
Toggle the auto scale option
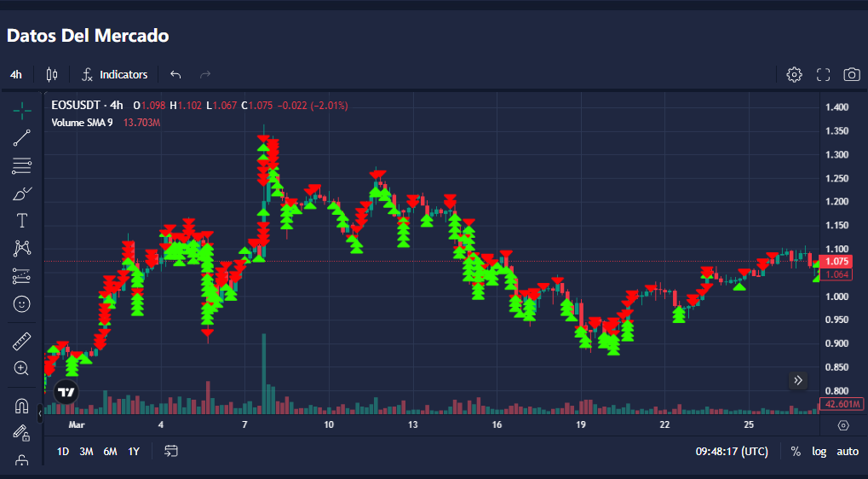point(848,451)
